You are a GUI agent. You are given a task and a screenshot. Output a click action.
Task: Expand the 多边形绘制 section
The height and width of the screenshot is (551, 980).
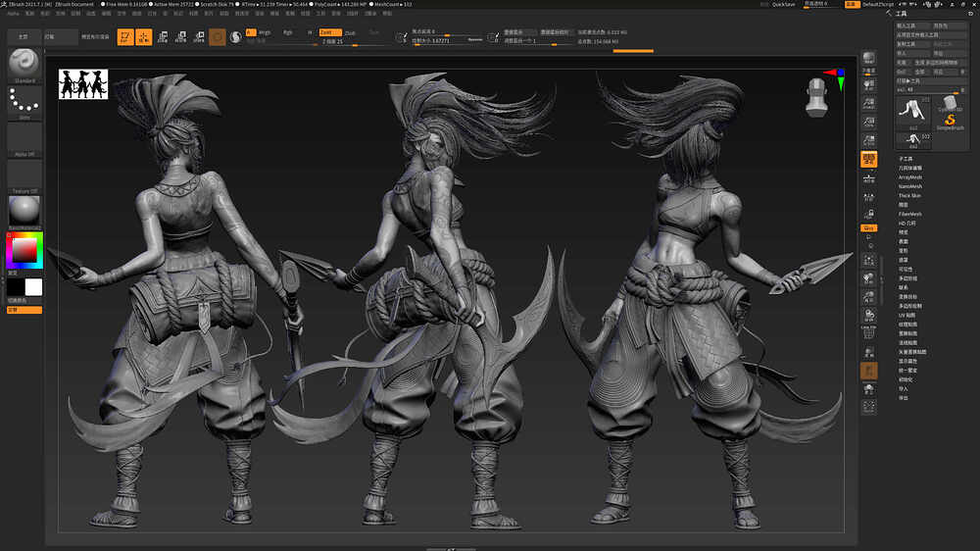point(910,306)
